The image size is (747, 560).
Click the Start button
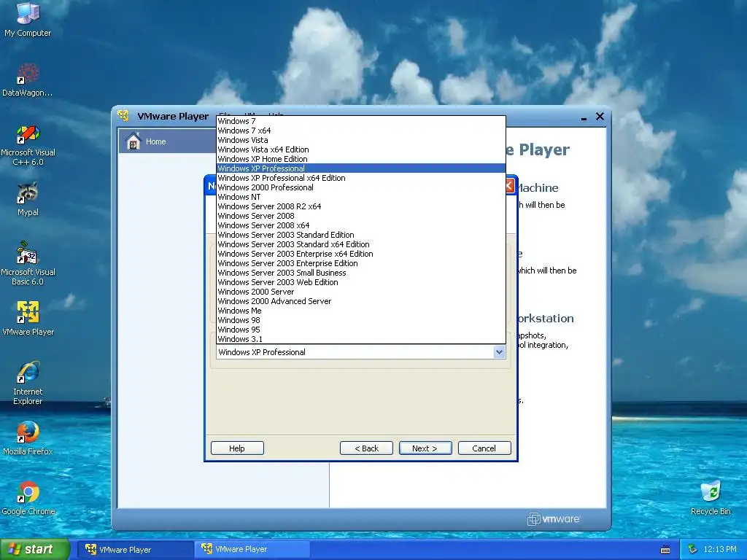point(34,550)
